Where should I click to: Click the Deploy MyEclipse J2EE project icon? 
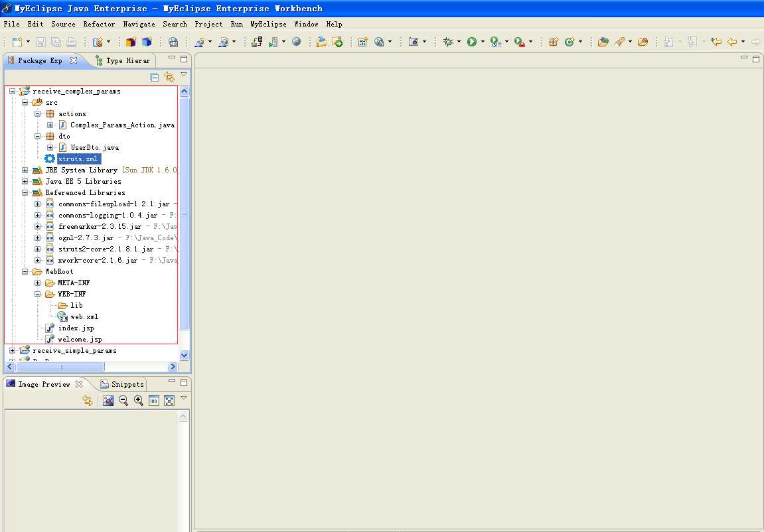pyautogui.click(x=257, y=42)
